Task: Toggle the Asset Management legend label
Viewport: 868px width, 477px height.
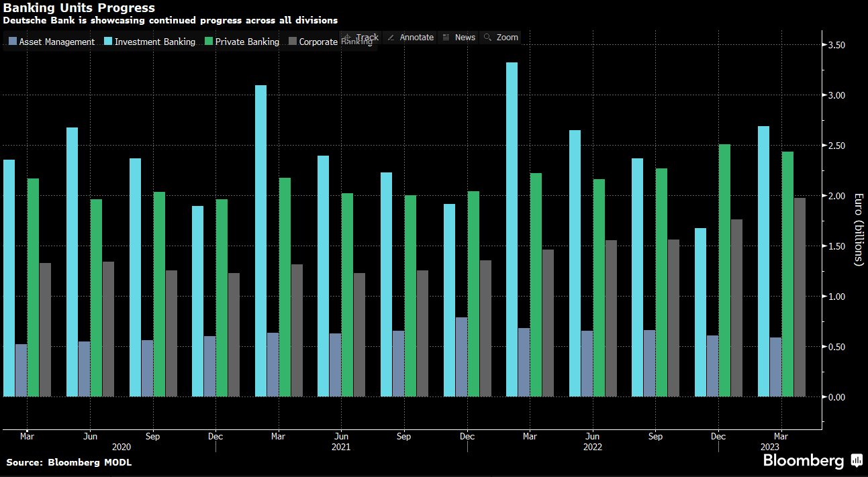Action: click(x=56, y=42)
